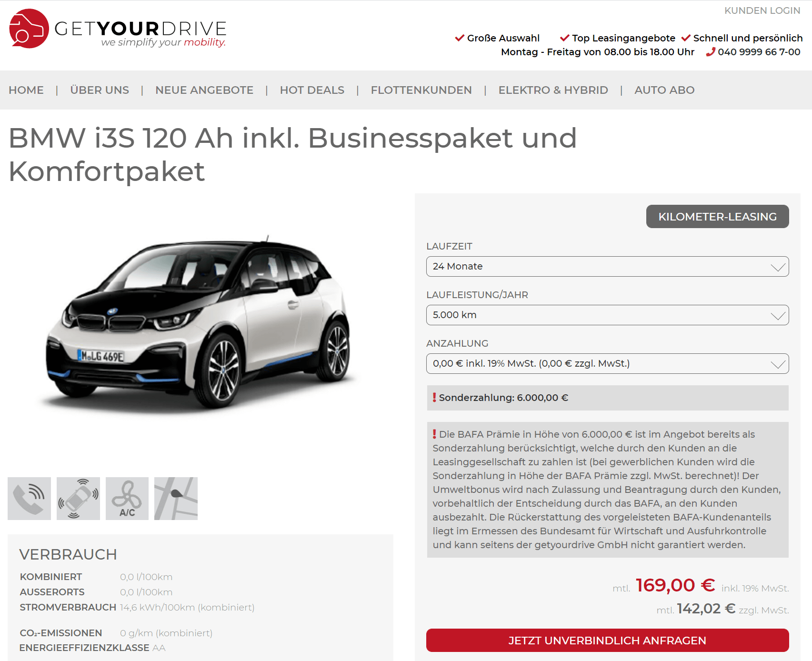This screenshot has width=812, height=661.
Task: Expand the Anzahlung dropdown
Action: pos(607,363)
